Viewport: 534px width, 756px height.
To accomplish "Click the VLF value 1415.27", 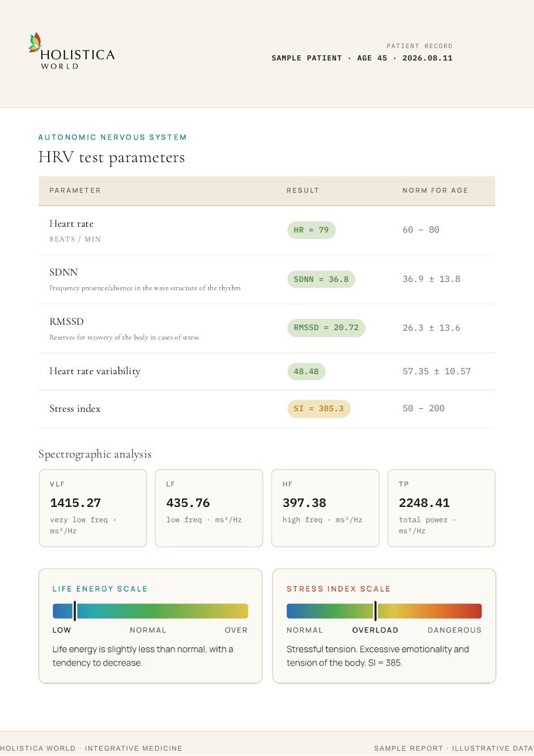I will point(75,503).
